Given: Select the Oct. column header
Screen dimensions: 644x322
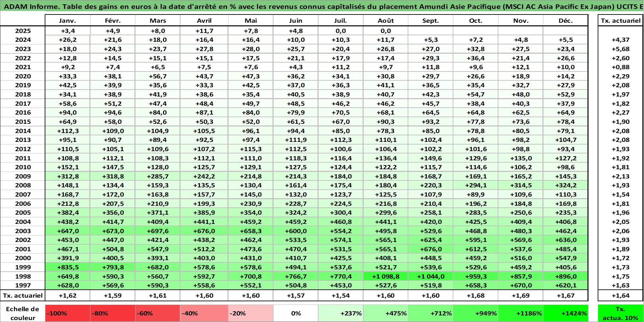Looking at the screenshot, I should click(x=476, y=20).
